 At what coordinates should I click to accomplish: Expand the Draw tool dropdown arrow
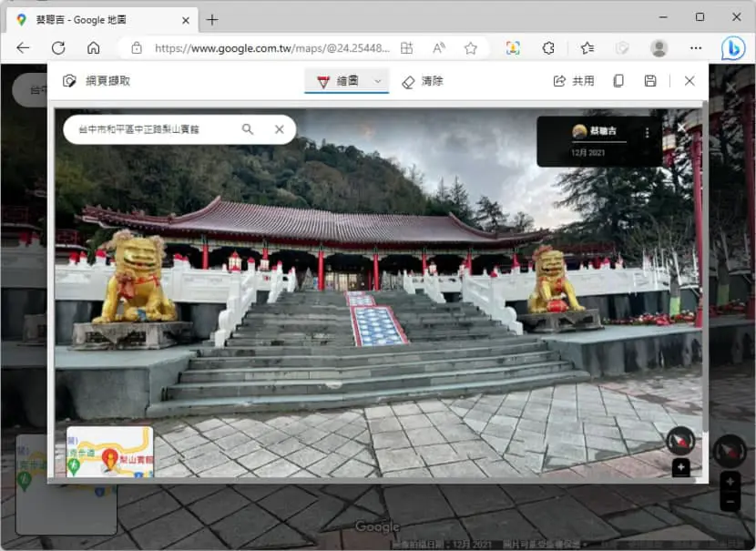click(377, 81)
